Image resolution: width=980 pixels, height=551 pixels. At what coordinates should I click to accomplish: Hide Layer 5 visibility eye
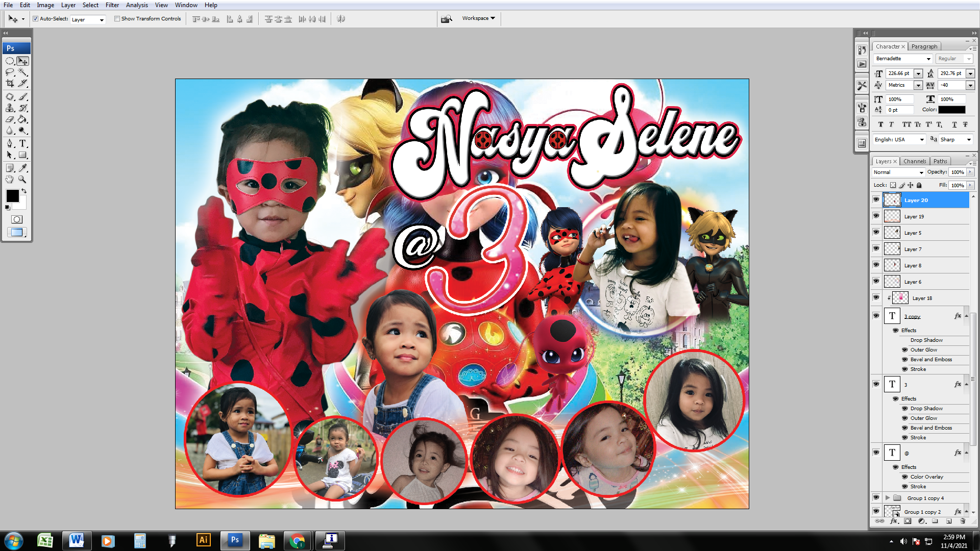point(876,232)
